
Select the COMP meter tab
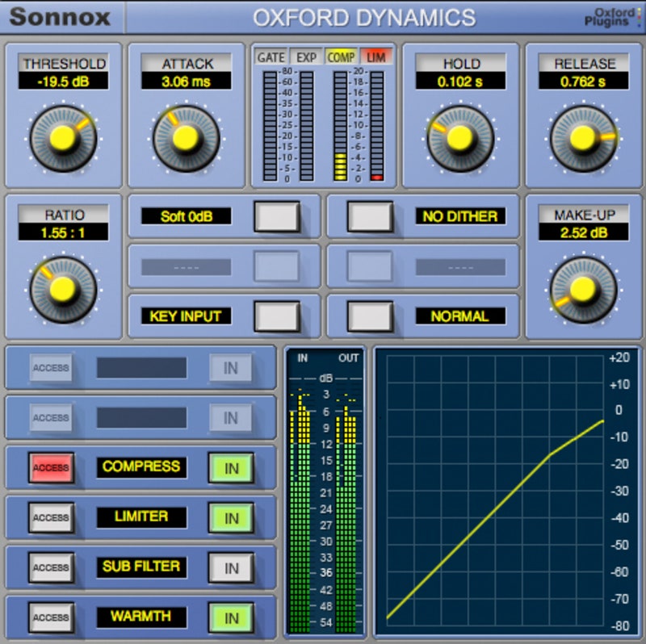click(342, 58)
